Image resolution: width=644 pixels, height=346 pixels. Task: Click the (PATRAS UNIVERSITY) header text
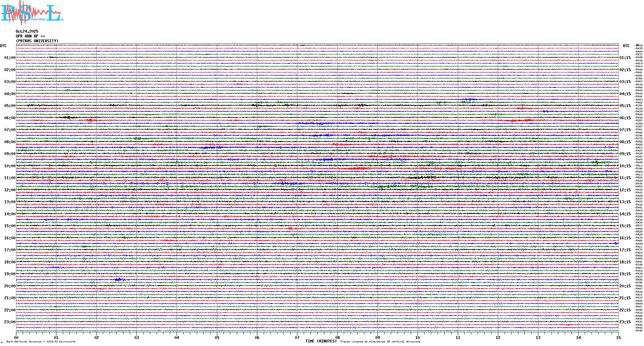[x=37, y=41]
